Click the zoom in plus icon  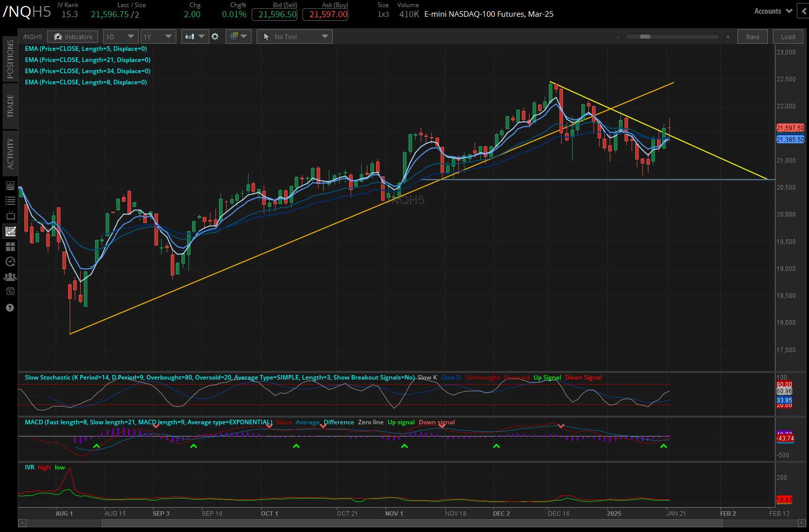click(728, 37)
